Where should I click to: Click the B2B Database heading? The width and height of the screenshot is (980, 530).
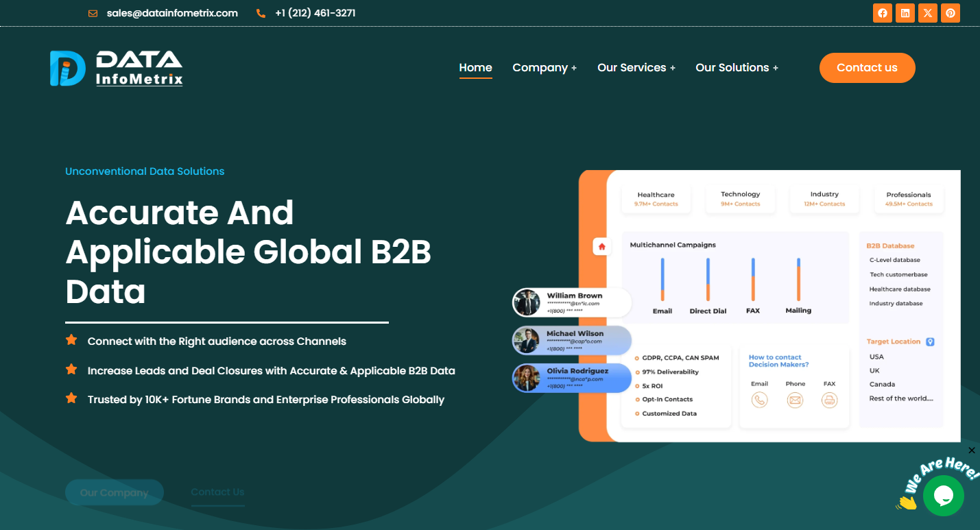pos(890,245)
